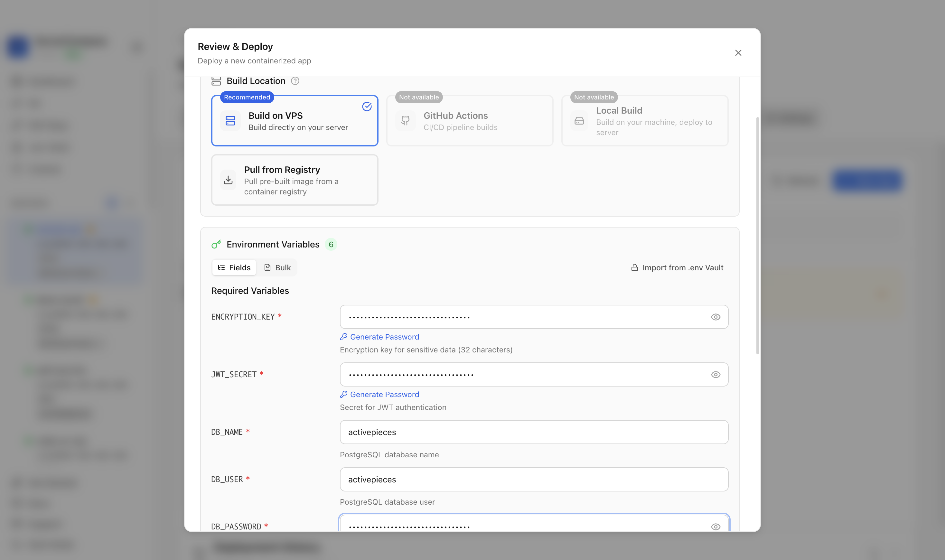Click the Local Build hard drive icon

(579, 121)
